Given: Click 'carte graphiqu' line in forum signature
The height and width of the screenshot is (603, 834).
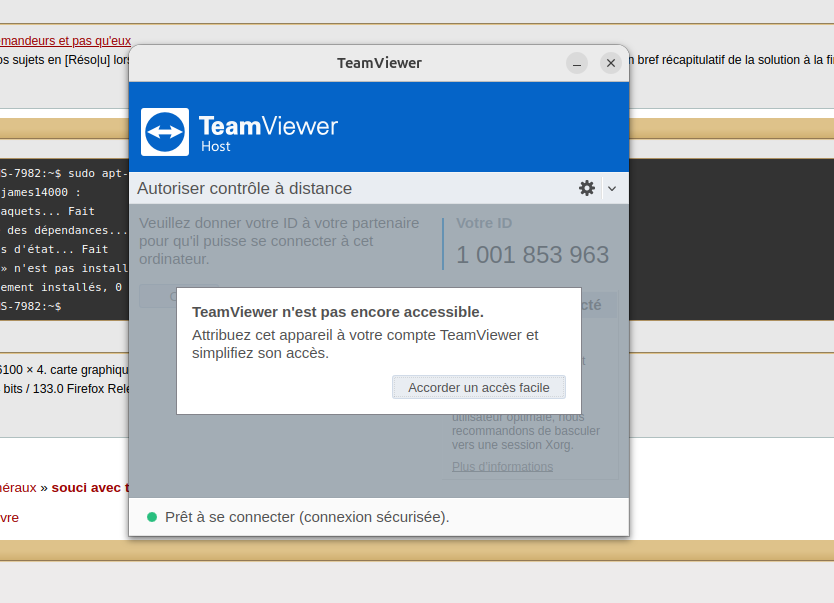Looking at the screenshot, I should click(89, 370).
